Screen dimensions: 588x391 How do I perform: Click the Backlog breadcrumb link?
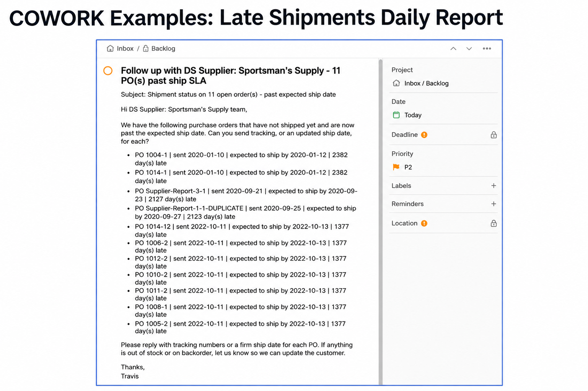163,49
